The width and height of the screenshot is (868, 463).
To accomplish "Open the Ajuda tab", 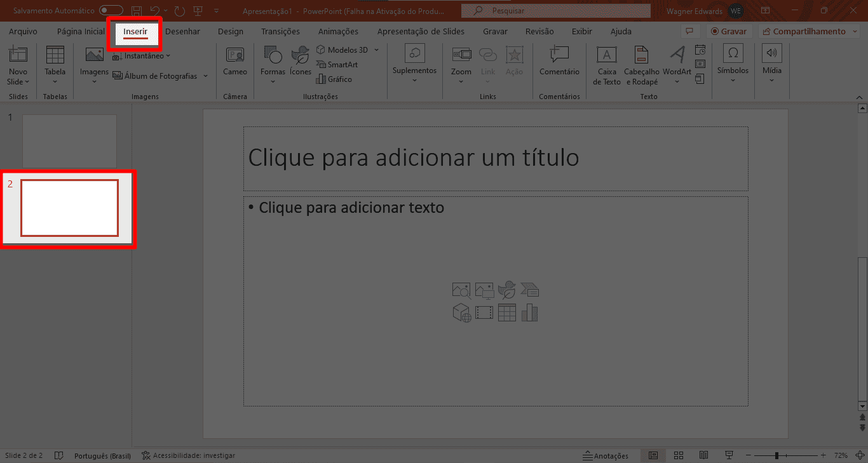I will (x=621, y=31).
